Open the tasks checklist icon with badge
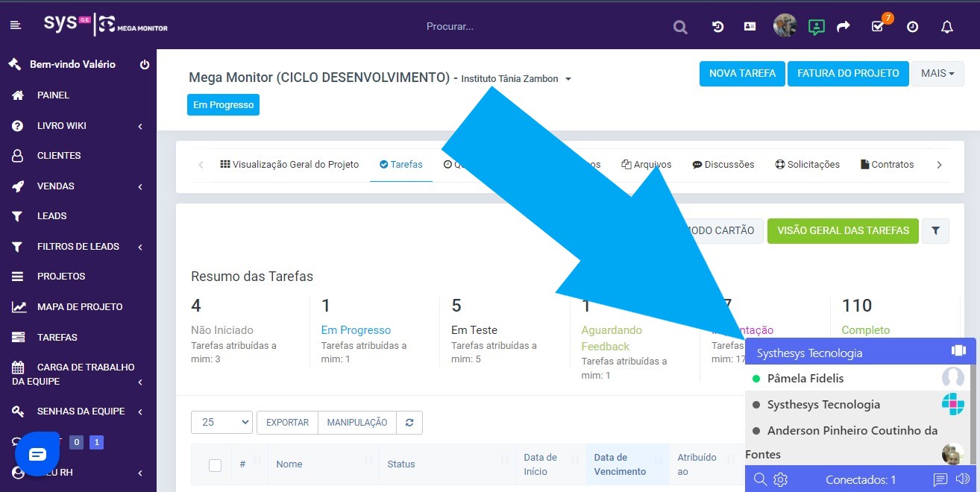The width and height of the screenshot is (980, 492). click(x=878, y=26)
